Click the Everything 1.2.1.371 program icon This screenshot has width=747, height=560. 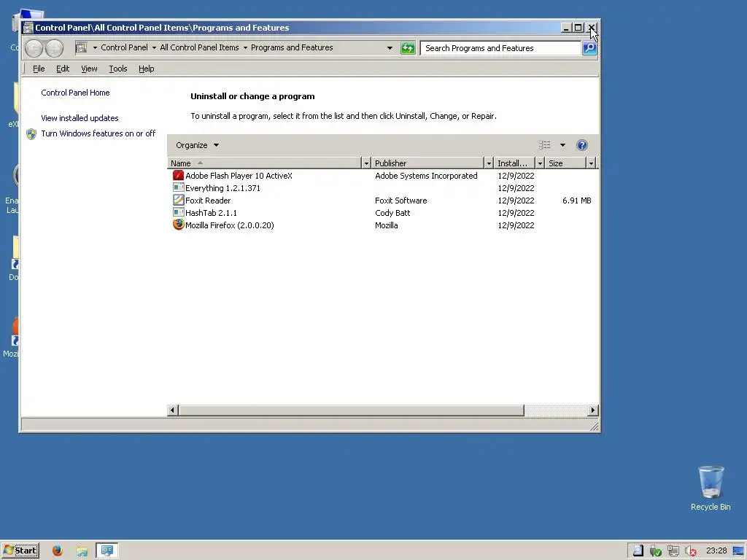click(178, 188)
